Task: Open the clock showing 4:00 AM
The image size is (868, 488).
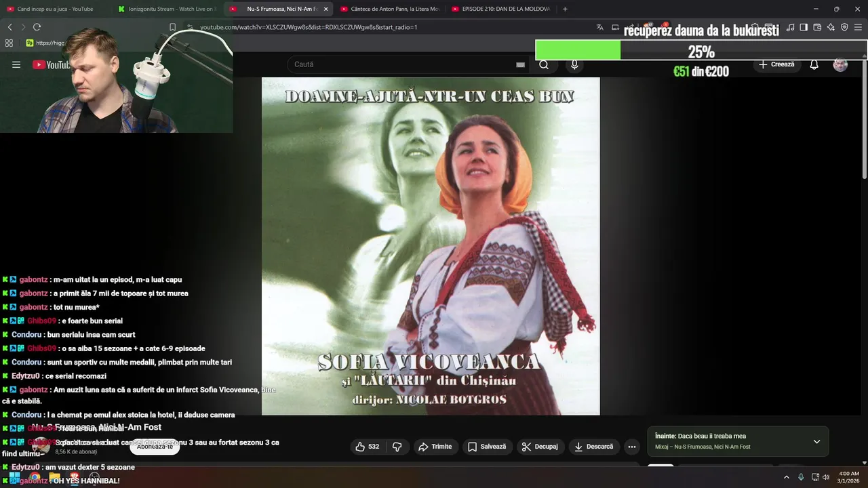Action: 849,477
